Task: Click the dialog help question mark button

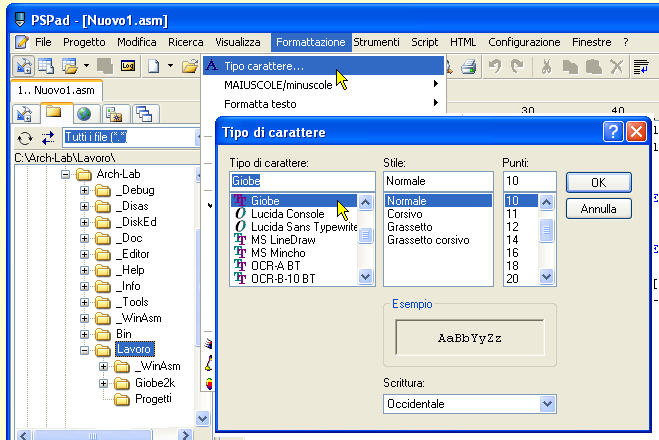Action: click(614, 132)
